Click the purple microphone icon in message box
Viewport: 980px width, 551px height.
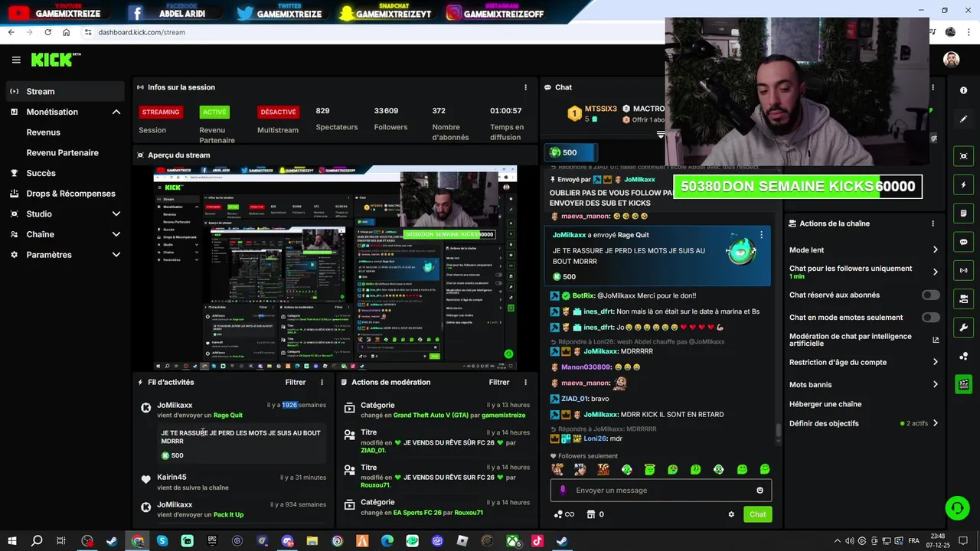point(563,491)
